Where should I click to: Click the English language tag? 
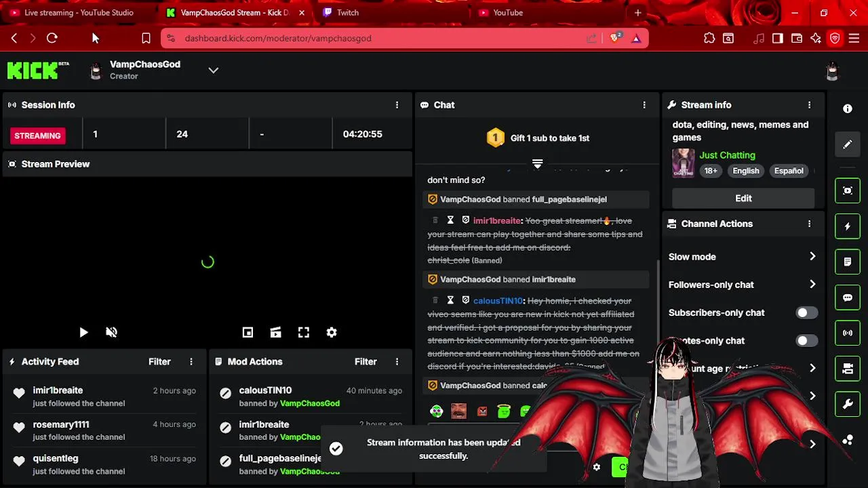[x=746, y=171]
